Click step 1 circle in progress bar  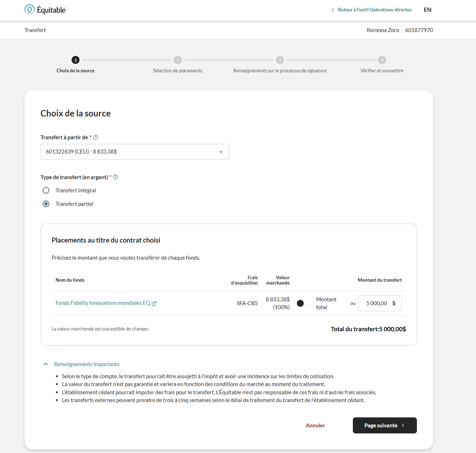(x=75, y=60)
